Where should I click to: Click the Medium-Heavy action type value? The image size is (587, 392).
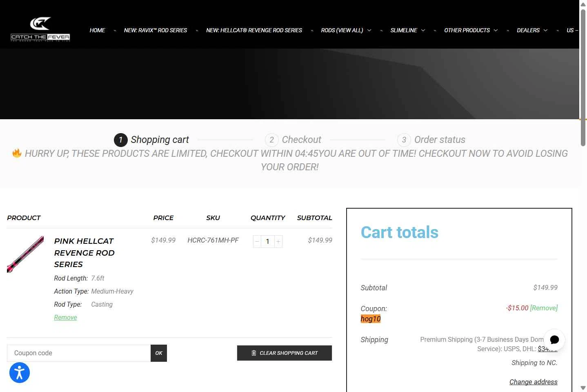pyautogui.click(x=112, y=291)
